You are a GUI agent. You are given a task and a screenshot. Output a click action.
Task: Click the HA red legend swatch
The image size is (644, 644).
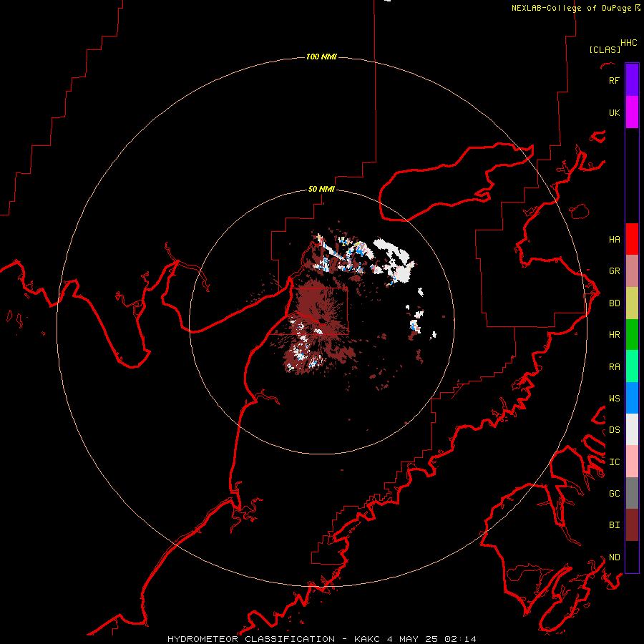click(x=632, y=239)
